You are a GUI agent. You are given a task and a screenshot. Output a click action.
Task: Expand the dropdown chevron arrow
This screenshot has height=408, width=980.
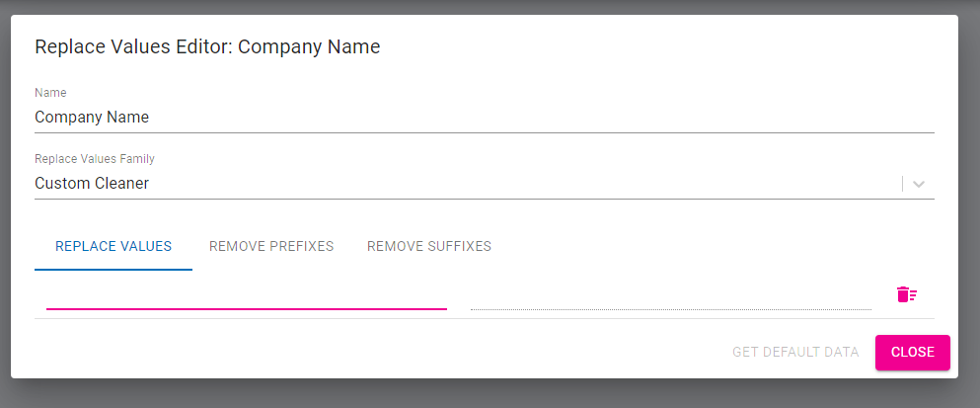[x=919, y=184]
